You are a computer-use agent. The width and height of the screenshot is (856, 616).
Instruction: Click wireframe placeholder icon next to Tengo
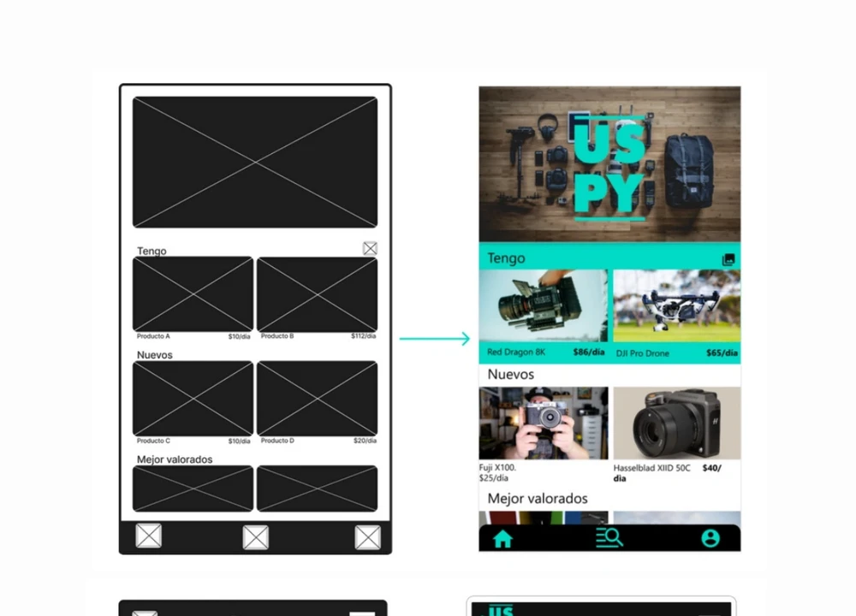click(370, 248)
